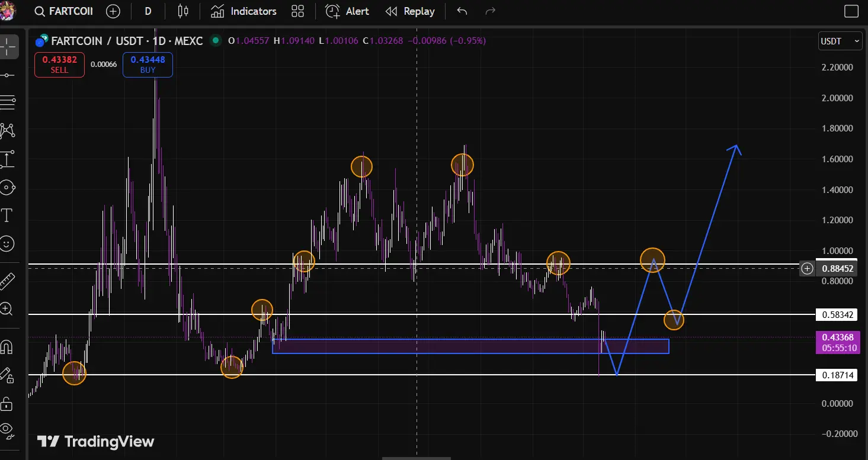Click the high price value 1.09140
Image resolution: width=868 pixels, height=460 pixels.
coord(297,41)
